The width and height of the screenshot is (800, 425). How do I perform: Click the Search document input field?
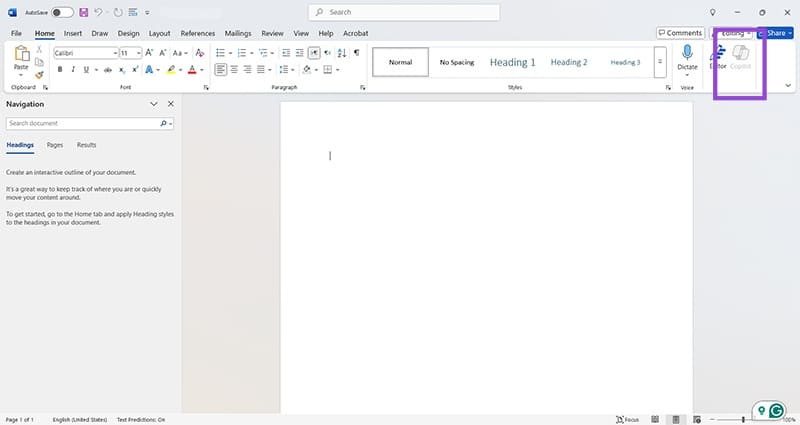82,123
